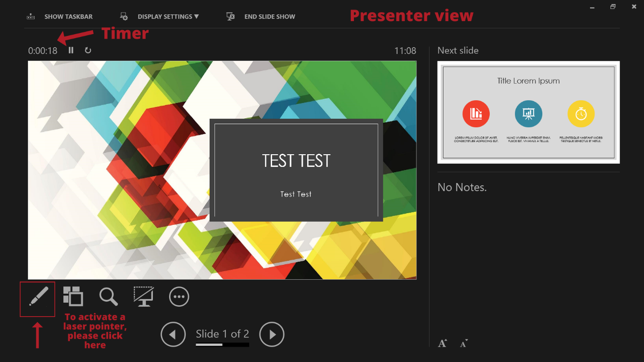
Task: Toggle the black screen slide show button
Action: (144, 297)
